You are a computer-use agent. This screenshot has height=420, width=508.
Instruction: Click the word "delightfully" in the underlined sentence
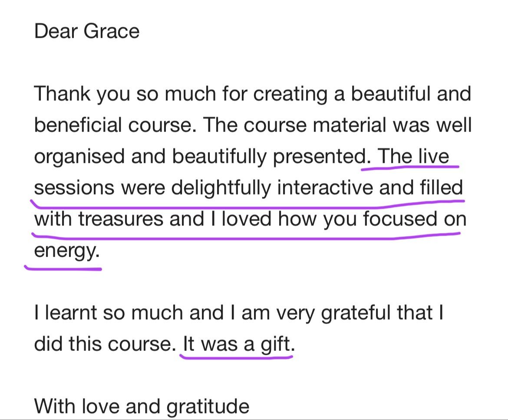click(221, 188)
